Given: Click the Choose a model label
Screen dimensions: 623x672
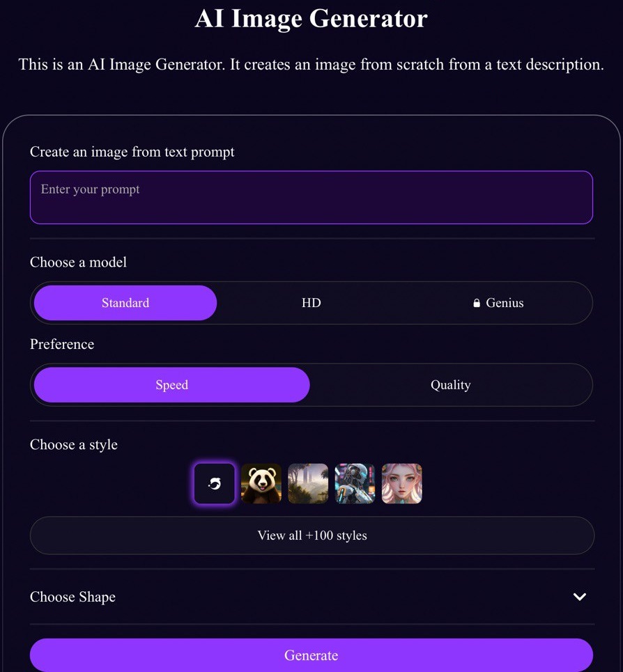Looking at the screenshot, I should pos(78,262).
